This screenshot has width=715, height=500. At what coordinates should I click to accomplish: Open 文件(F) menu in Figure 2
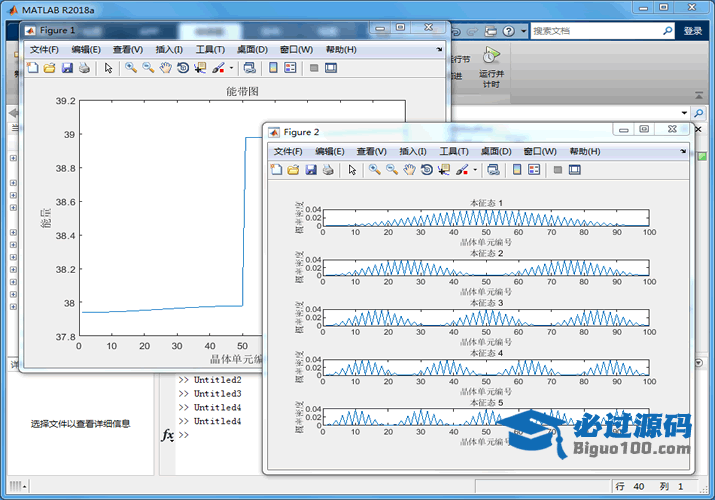(288, 151)
